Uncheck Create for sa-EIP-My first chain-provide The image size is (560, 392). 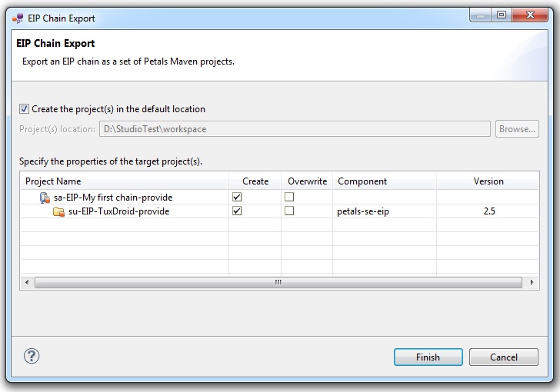[237, 198]
